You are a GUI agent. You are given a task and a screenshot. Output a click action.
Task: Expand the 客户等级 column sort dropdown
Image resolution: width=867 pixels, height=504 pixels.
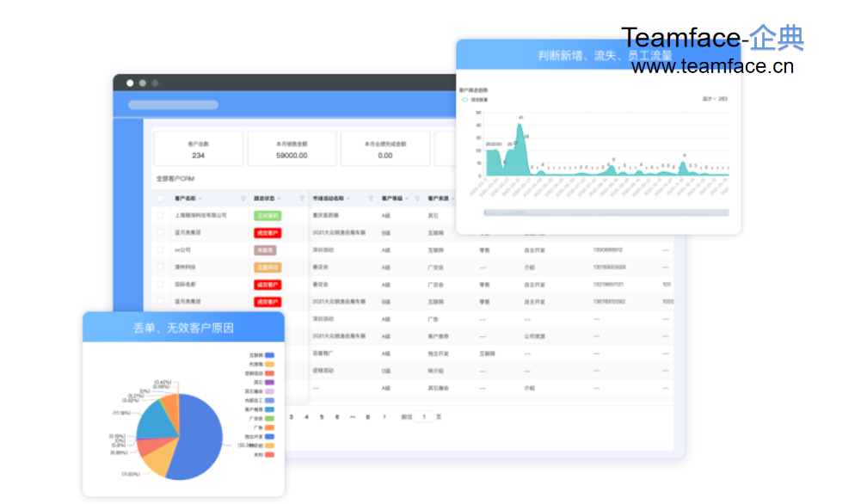point(407,198)
